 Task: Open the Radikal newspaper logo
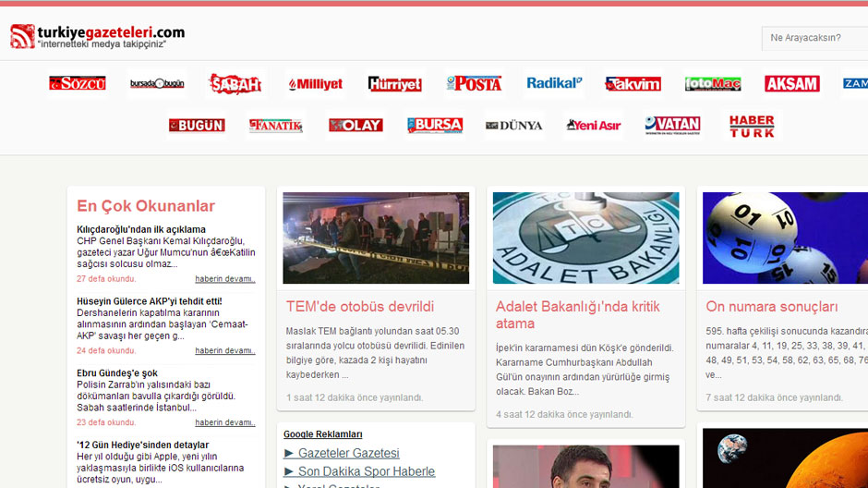[554, 83]
